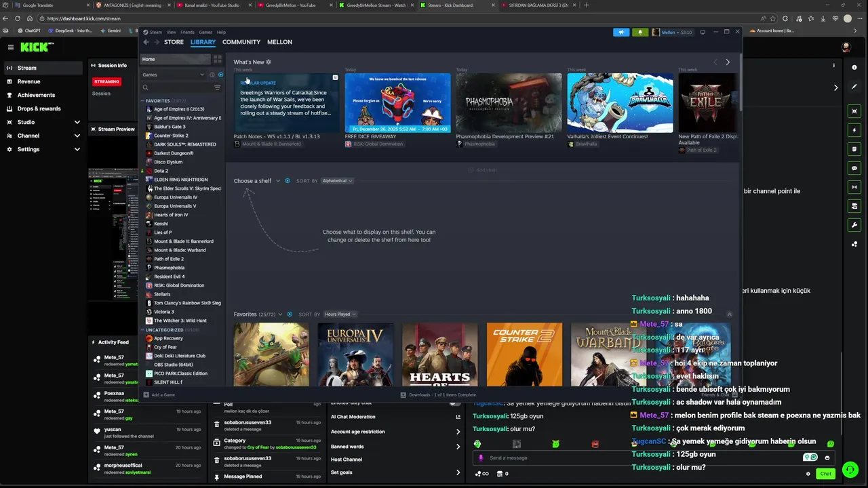Open the Friends menu in Steam

coord(187,32)
